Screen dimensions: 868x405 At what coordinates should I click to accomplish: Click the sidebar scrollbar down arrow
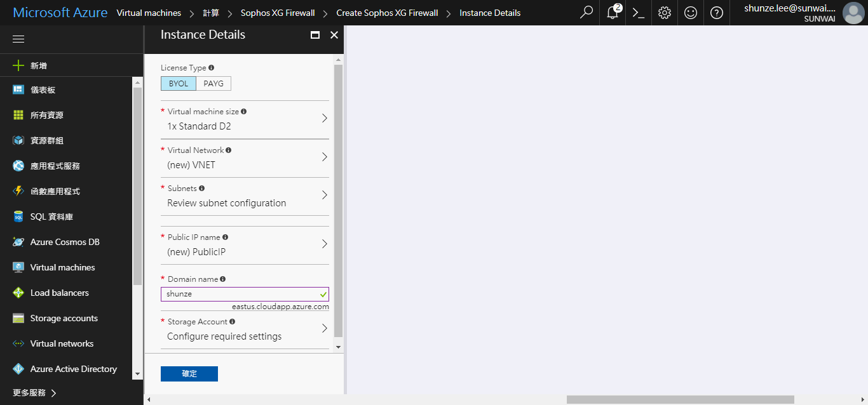(137, 375)
